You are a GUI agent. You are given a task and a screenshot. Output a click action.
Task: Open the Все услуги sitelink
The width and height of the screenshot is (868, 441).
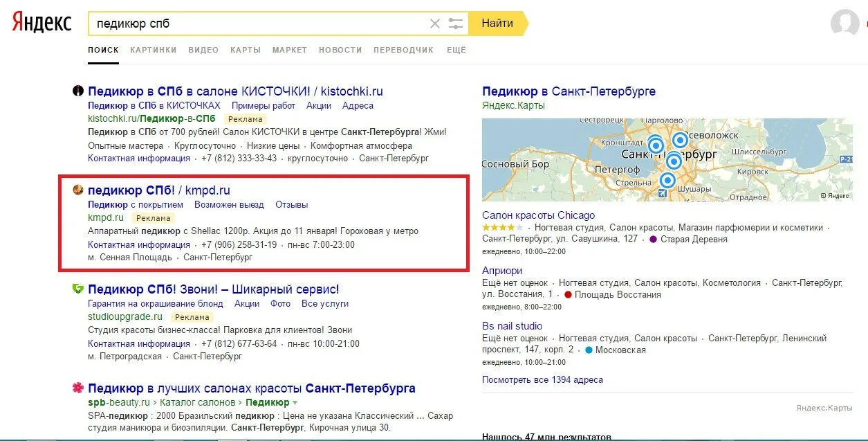[325, 304]
